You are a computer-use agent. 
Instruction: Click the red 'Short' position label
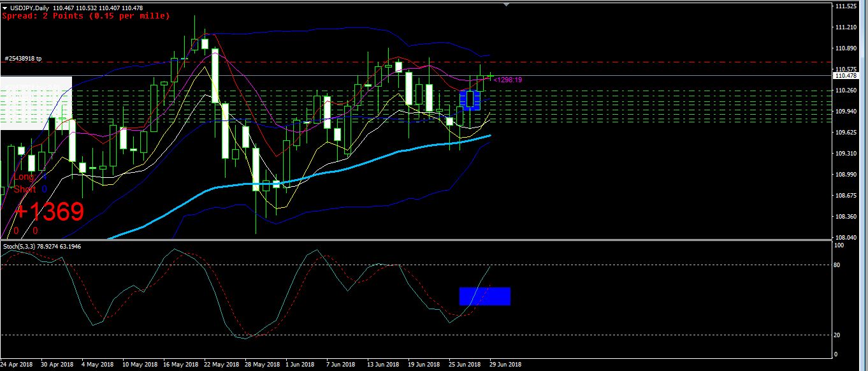tap(25, 189)
